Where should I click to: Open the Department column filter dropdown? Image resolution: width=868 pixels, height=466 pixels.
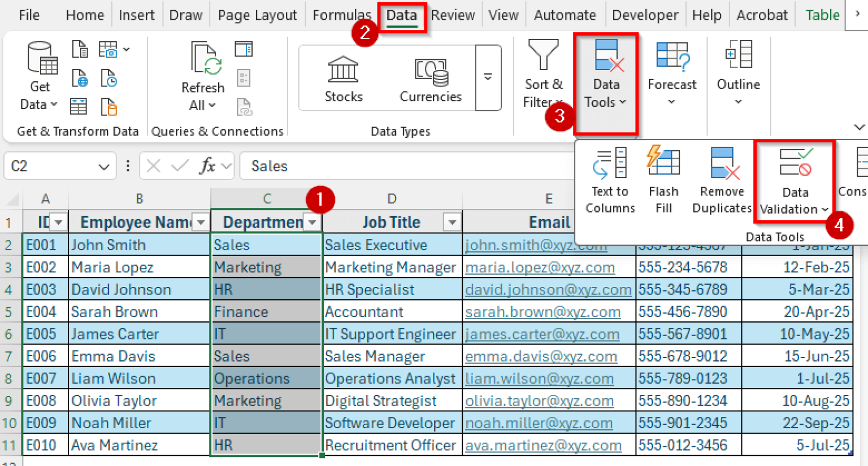(x=311, y=222)
